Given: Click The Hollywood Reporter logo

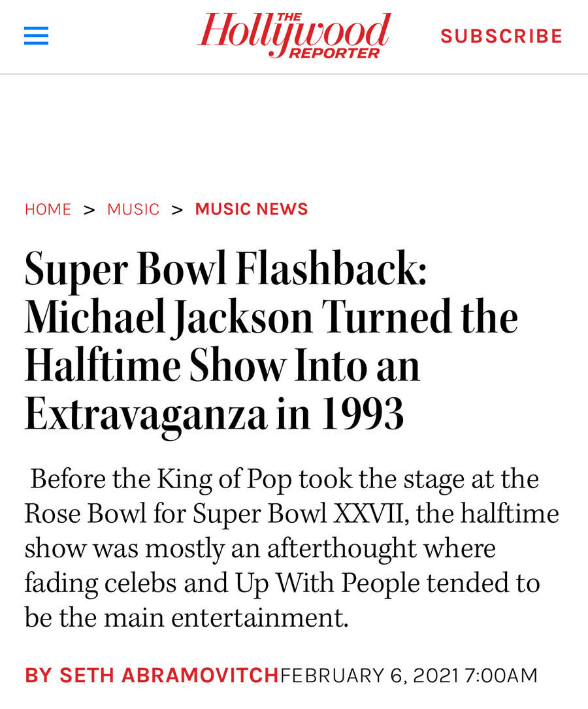Looking at the screenshot, I should click(x=294, y=36).
